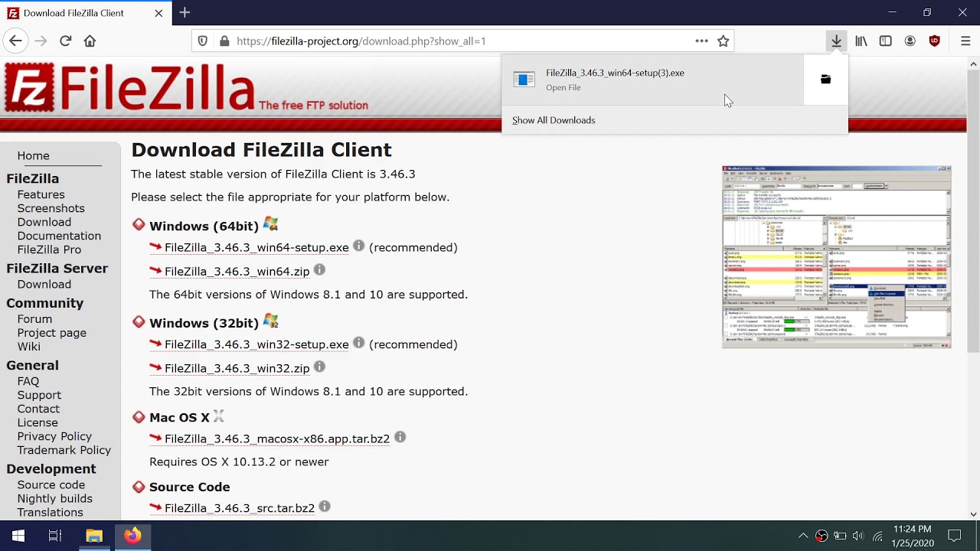The height and width of the screenshot is (551, 980).
Task: Open the volume control in tray
Action: 857,536
